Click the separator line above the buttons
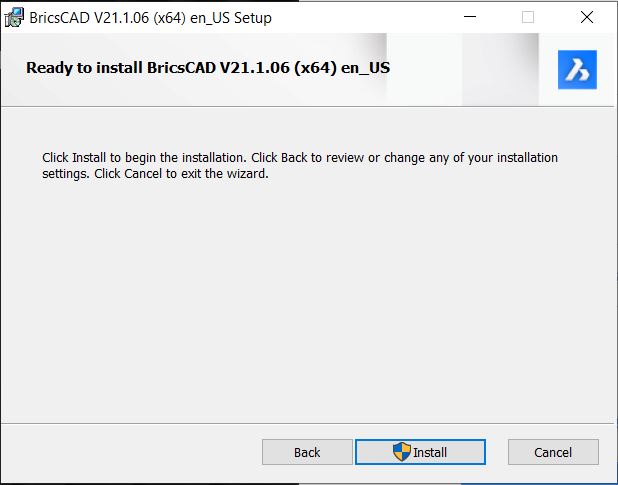Image resolution: width=618 pixels, height=485 pixels. point(307,424)
